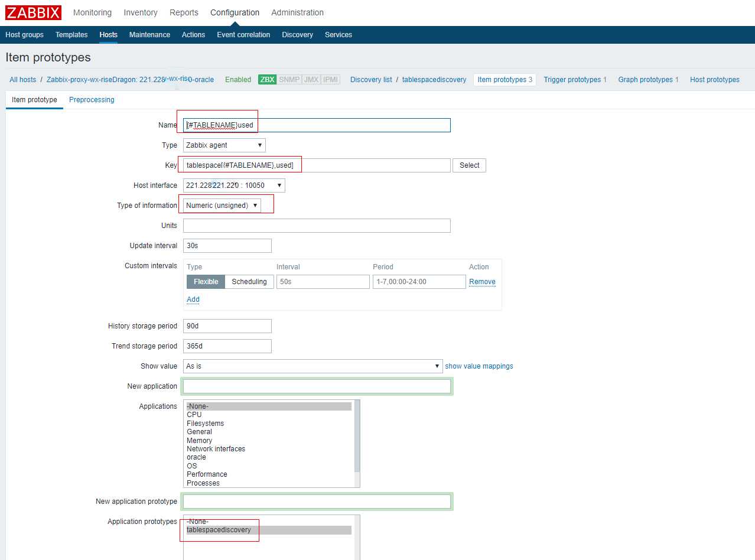Click the Update interval field

[x=227, y=246]
